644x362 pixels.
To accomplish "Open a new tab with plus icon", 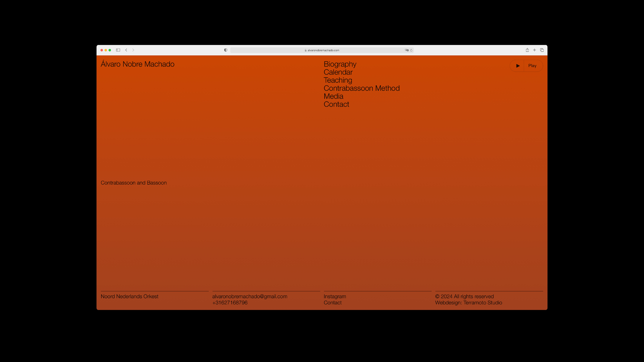I will [535, 50].
